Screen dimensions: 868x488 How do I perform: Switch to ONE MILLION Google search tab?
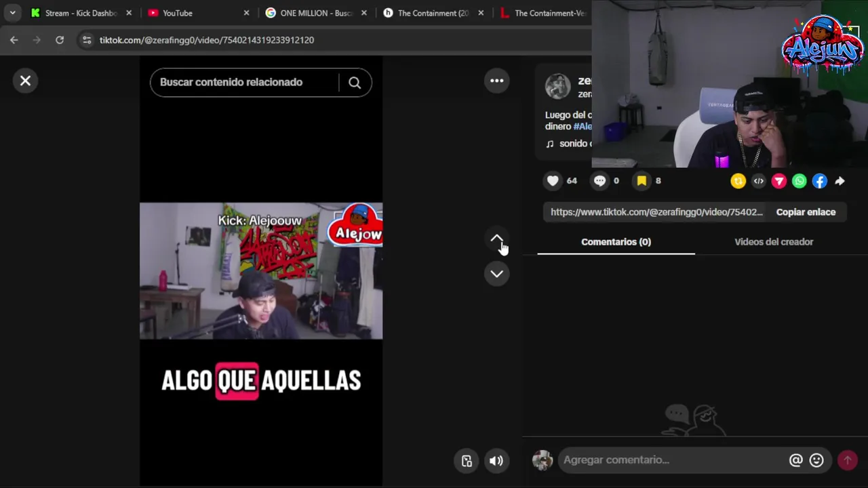(309, 13)
